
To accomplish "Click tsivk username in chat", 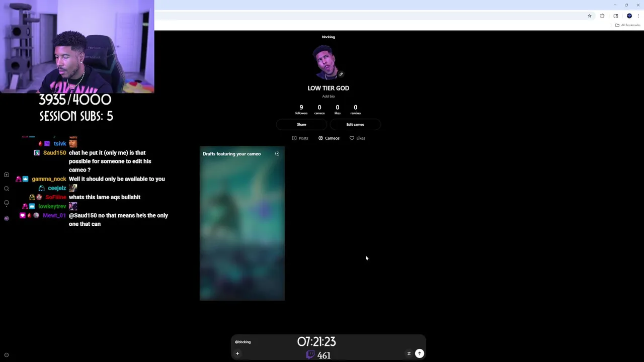I will click(x=60, y=143).
